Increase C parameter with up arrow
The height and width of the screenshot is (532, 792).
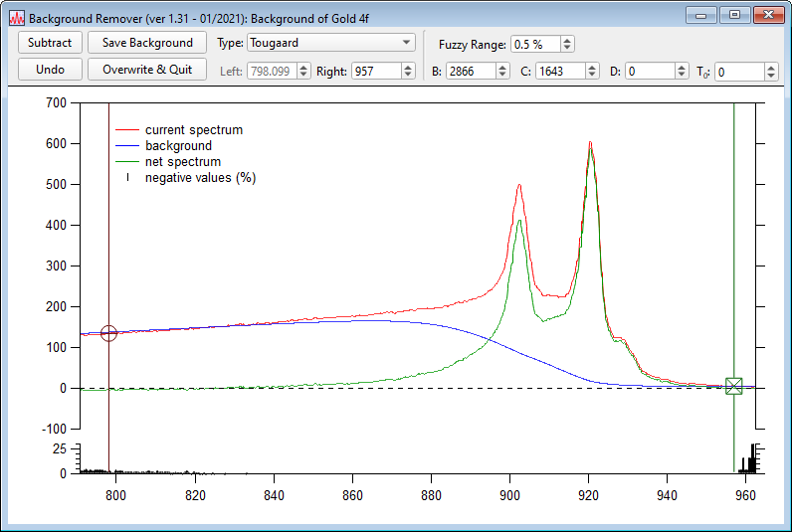[x=592, y=68]
